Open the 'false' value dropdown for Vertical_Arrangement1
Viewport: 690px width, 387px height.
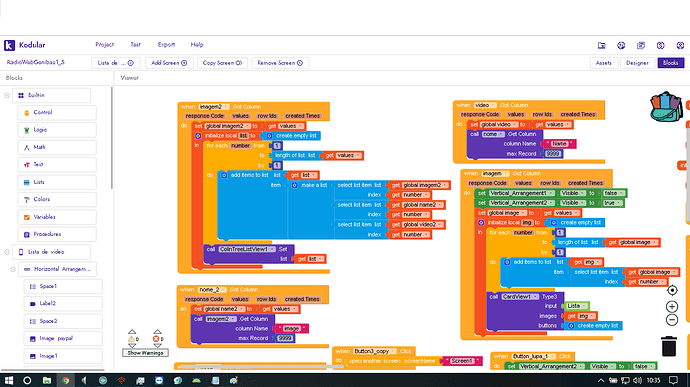pyautogui.click(x=613, y=193)
